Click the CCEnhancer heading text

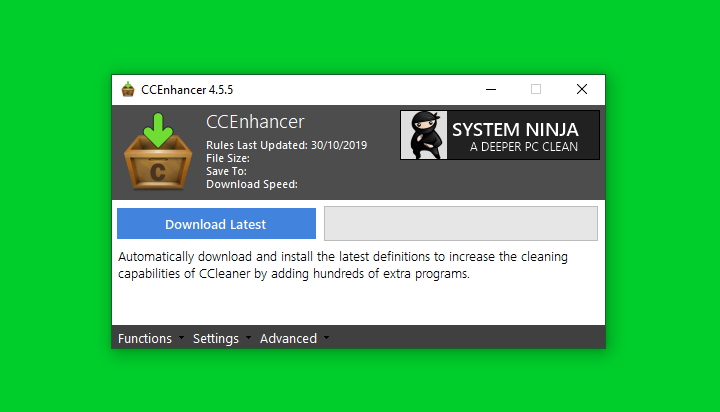255,122
